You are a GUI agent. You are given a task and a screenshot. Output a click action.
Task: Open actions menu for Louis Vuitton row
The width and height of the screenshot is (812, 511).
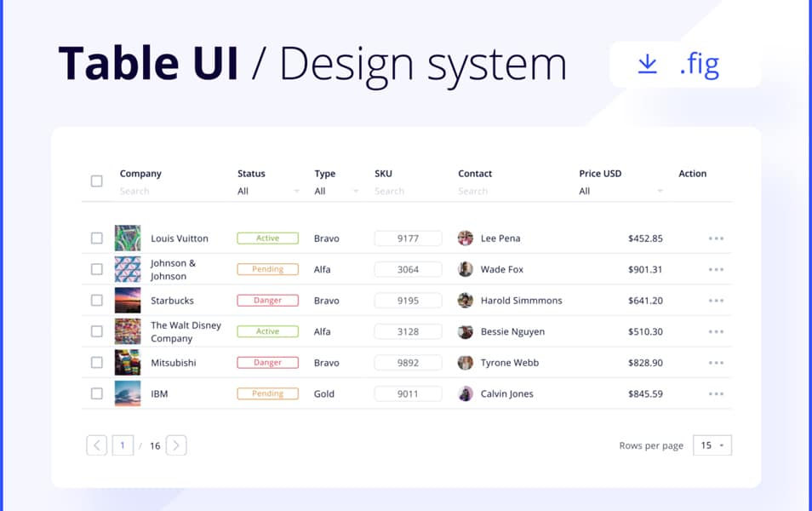[714, 238]
